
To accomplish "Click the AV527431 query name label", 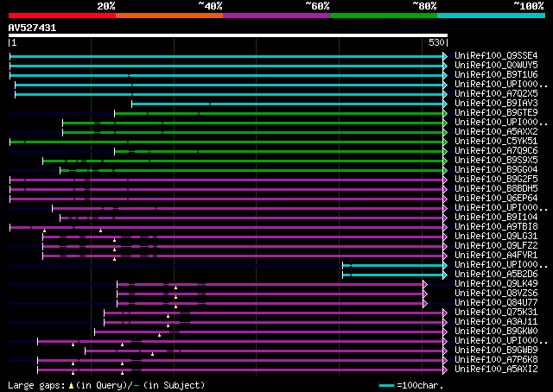I will tap(32, 28).
